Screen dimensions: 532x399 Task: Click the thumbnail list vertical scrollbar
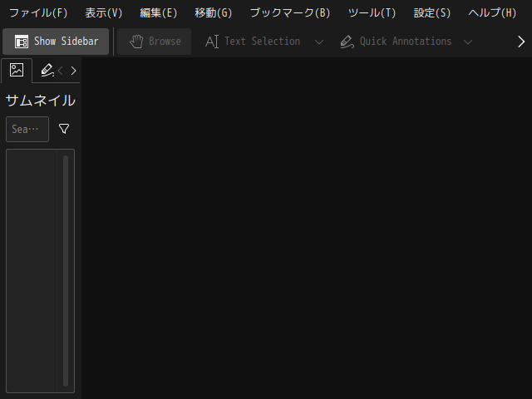(66, 271)
